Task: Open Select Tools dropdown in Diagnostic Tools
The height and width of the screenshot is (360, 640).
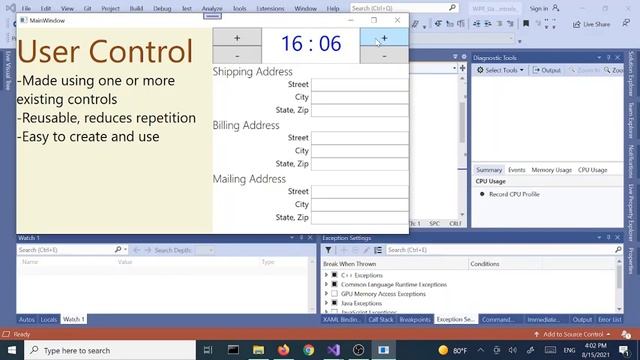Action: (500, 70)
